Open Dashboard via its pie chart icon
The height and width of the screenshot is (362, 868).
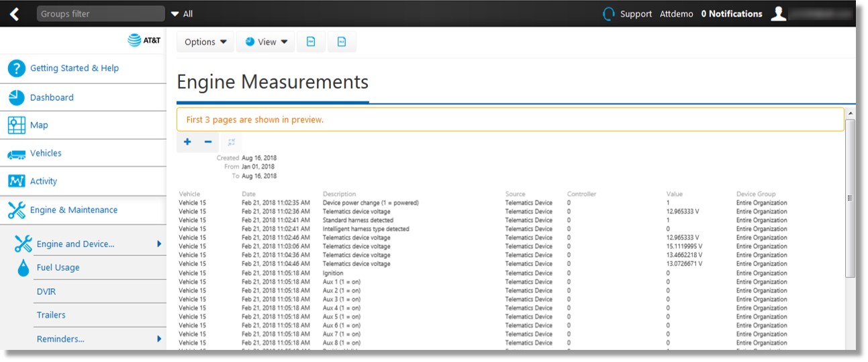point(16,97)
